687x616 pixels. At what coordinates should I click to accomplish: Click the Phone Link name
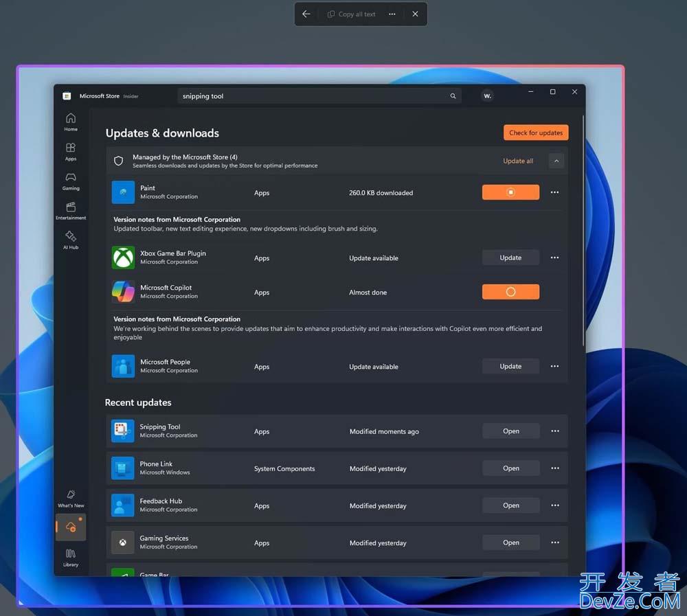(x=156, y=464)
